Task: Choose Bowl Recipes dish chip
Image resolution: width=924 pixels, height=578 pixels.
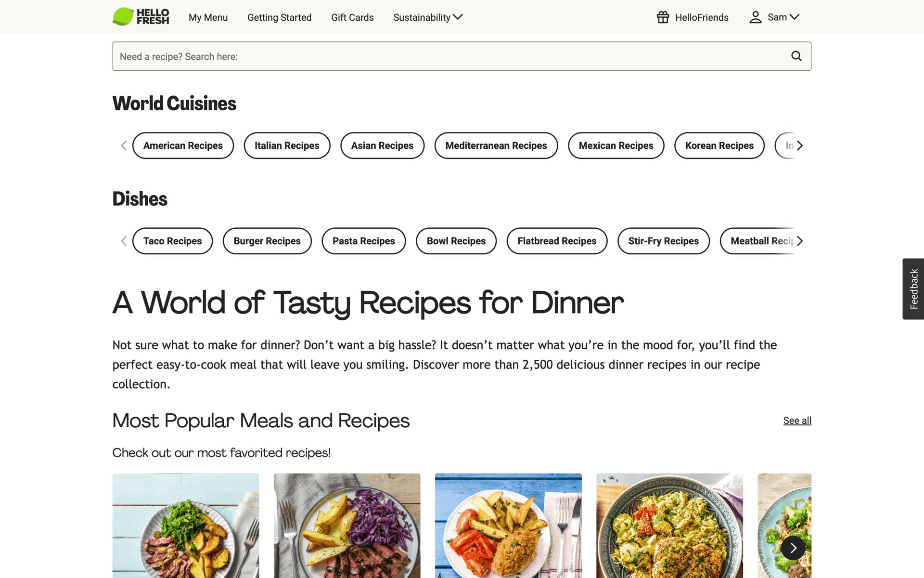Action: point(456,241)
